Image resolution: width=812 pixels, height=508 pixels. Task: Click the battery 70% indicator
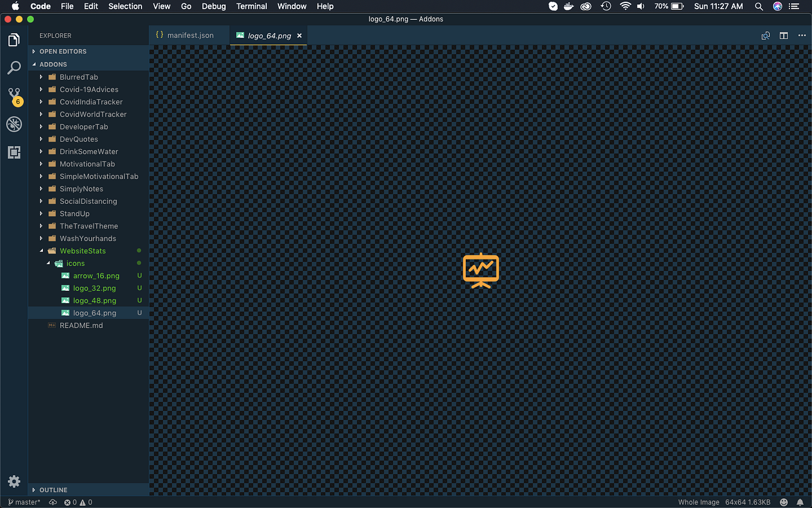(669, 6)
